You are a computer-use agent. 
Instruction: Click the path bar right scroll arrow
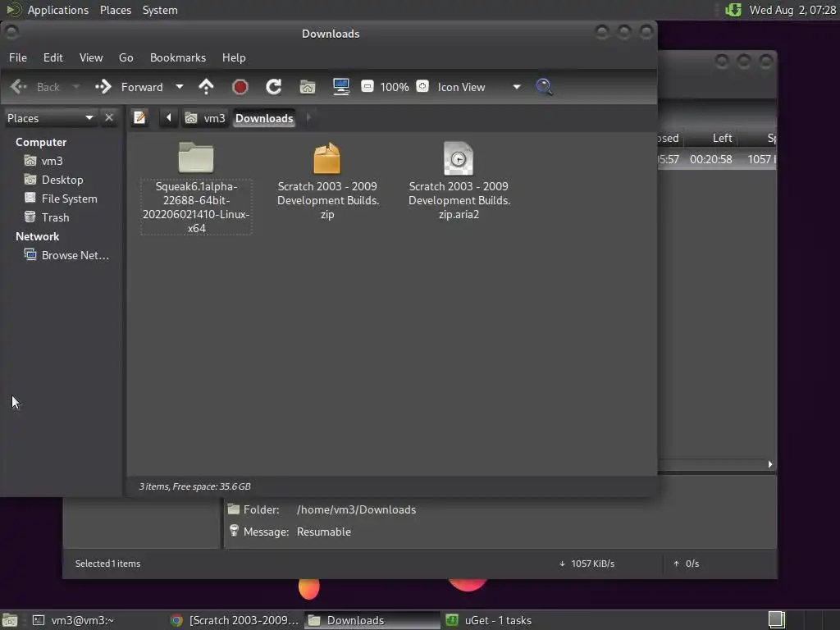coord(308,118)
